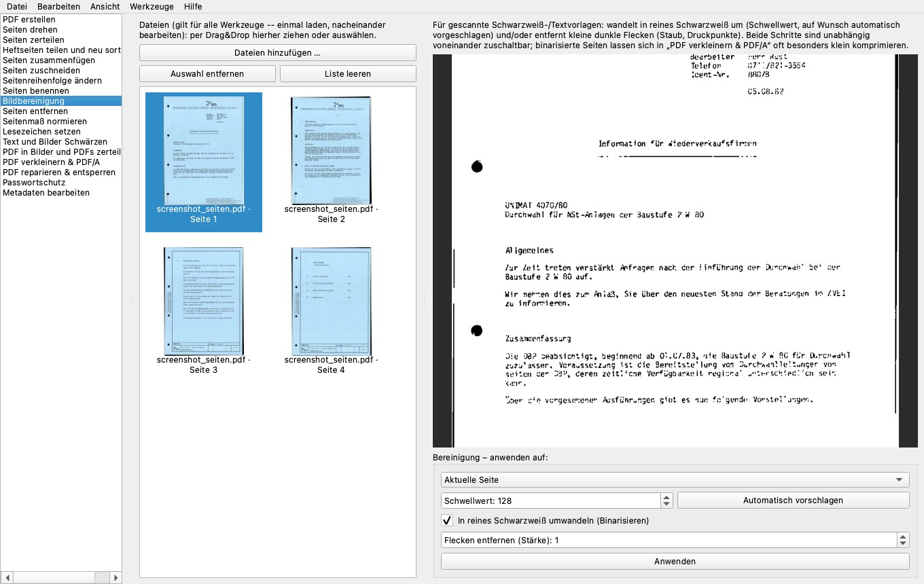Click sidebar horizontal scrollbar right arrow
This screenshot has height=584, width=924.
coord(116,578)
